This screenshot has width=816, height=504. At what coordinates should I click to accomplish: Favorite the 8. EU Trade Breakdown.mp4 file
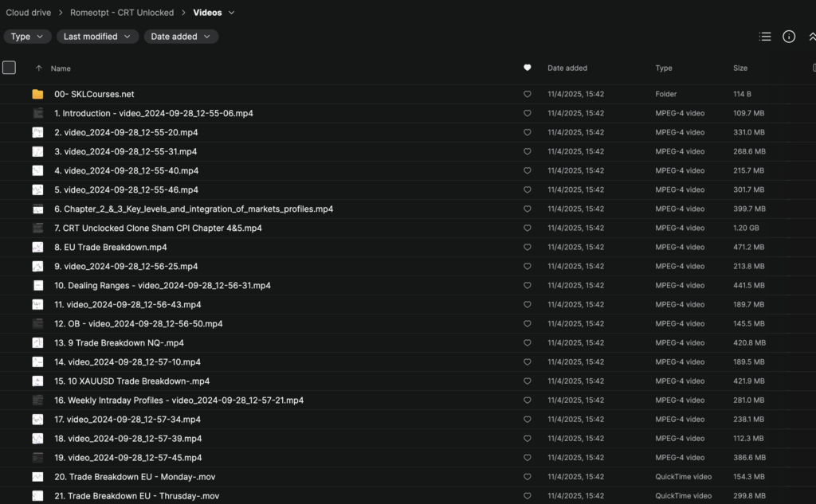[x=527, y=247]
